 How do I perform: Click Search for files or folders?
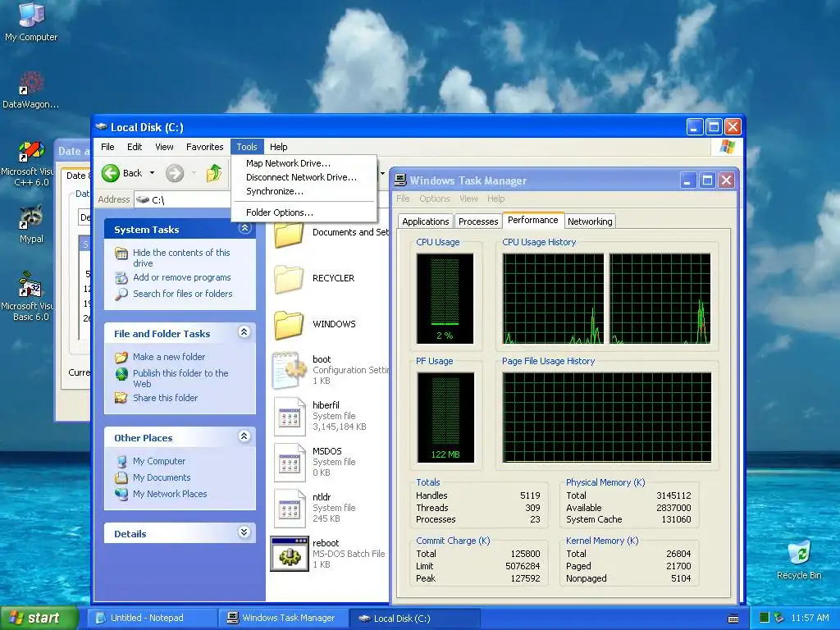point(183,294)
